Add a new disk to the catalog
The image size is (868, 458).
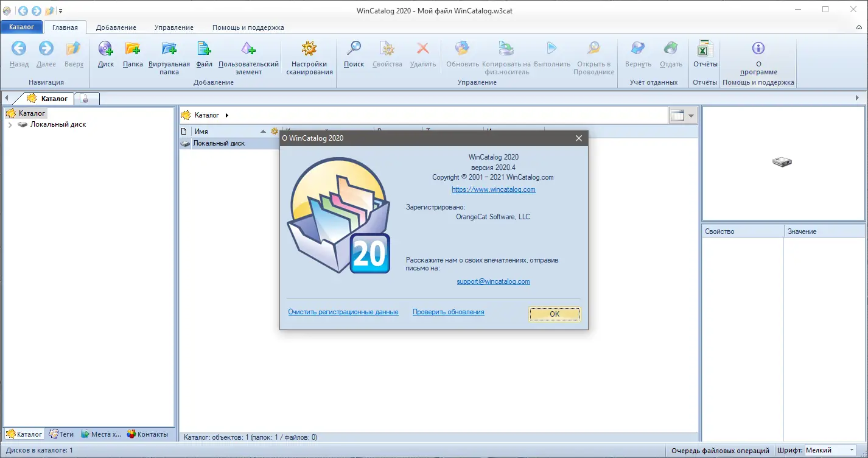[105, 56]
